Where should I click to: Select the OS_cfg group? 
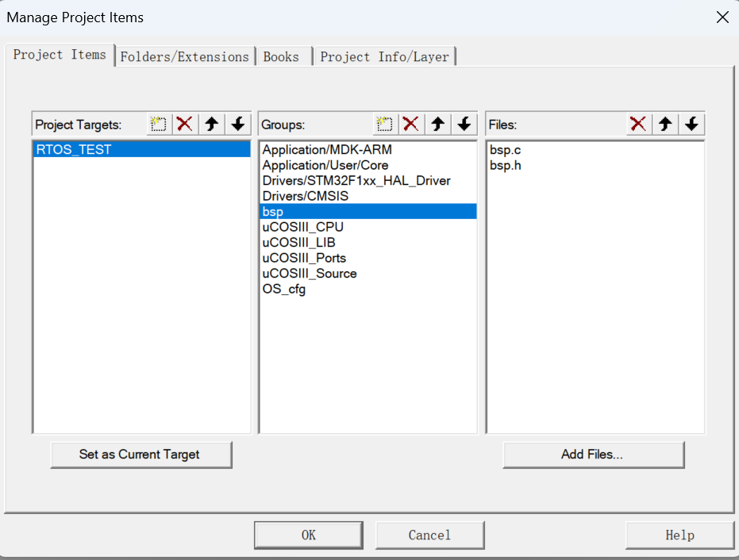368,289
